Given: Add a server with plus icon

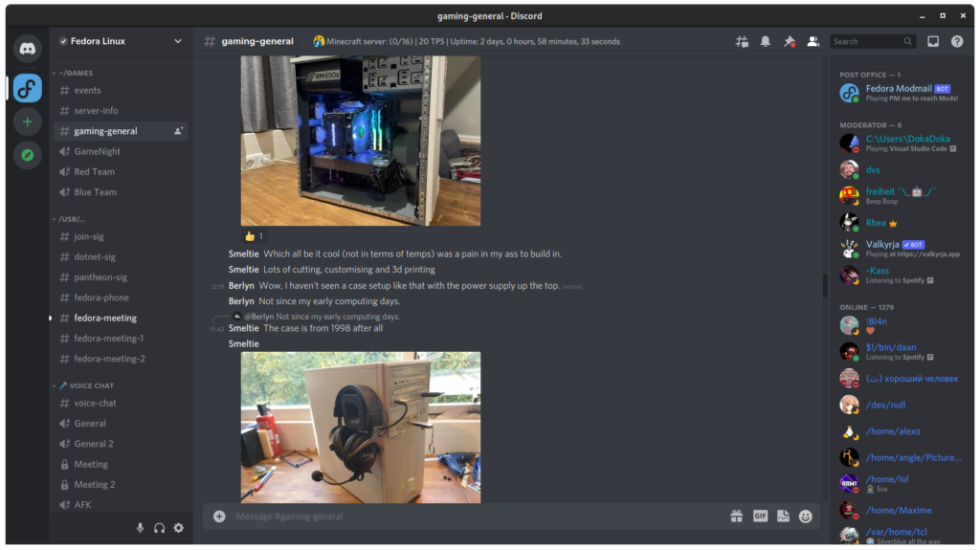Looking at the screenshot, I should 27,121.
